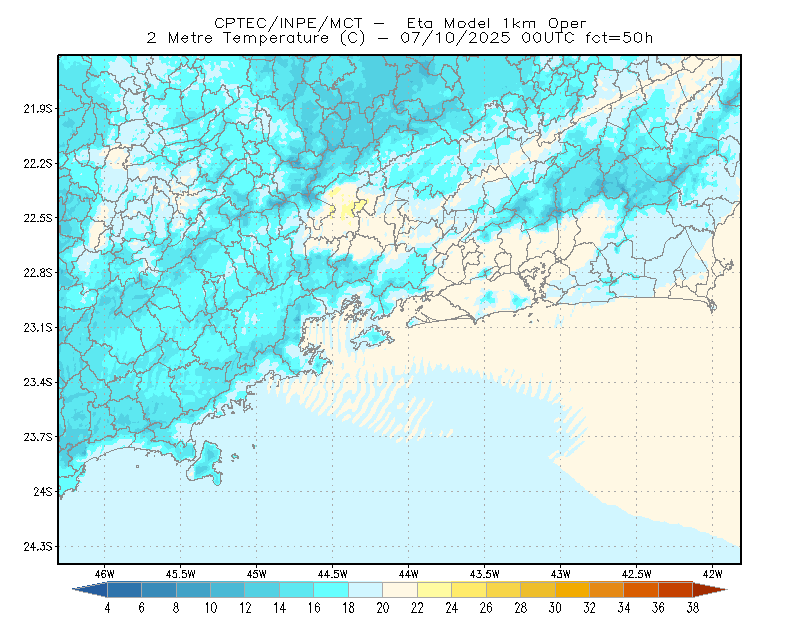Click the '22.8S' latitude label
Image resolution: width=800 pixels, height=618 pixels.
(38, 273)
